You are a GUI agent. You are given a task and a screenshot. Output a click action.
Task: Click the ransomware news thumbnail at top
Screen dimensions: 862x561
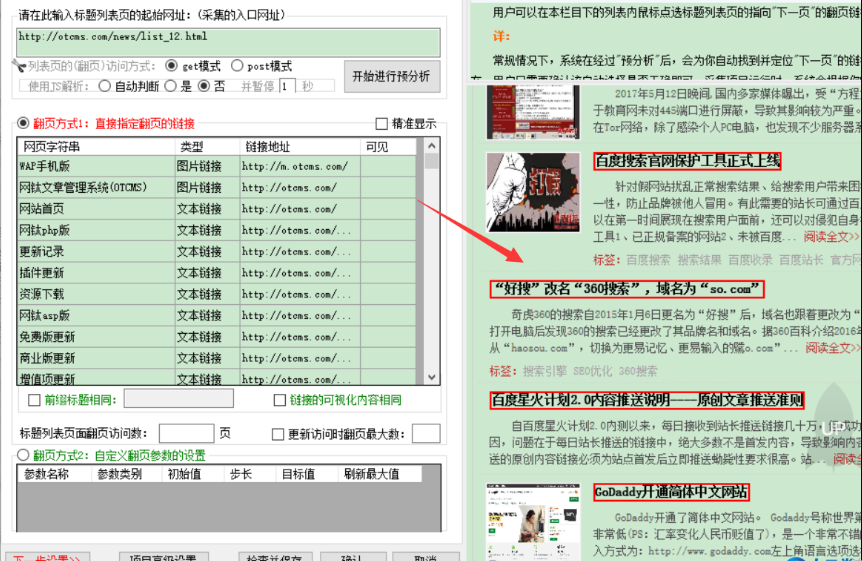coord(533,112)
